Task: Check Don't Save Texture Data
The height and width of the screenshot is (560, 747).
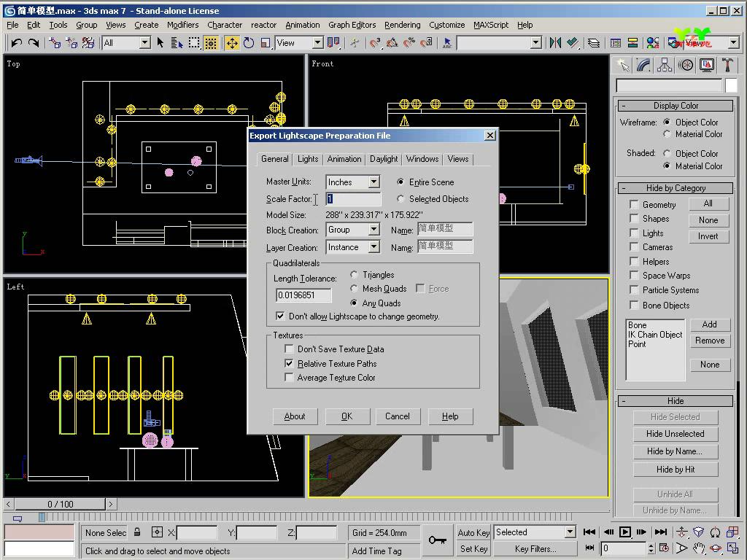Action: [x=289, y=349]
